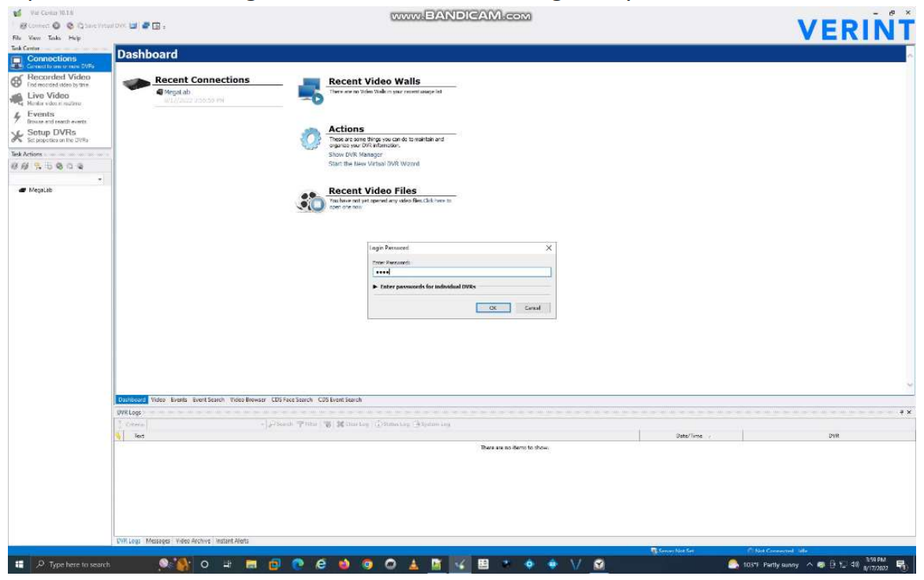The height and width of the screenshot is (580, 924).
Task: Switch to the Messages tab at bottom
Action: (158, 541)
